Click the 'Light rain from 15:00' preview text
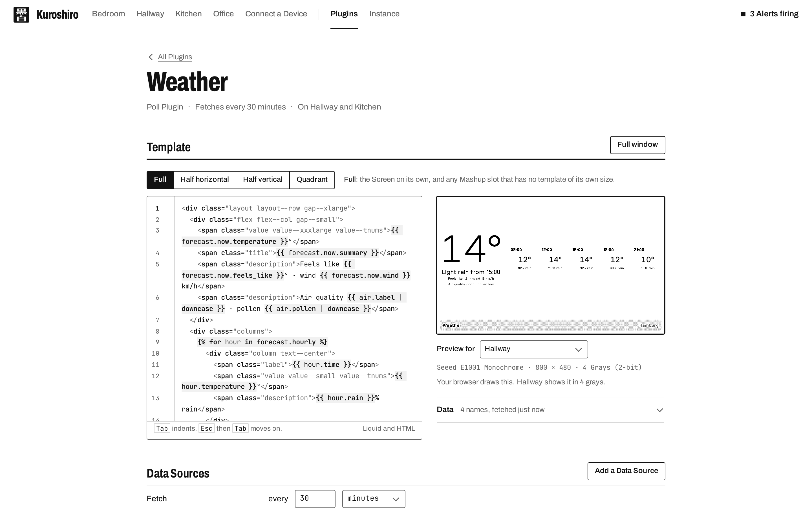 pyautogui.click(x=471, y=272)
